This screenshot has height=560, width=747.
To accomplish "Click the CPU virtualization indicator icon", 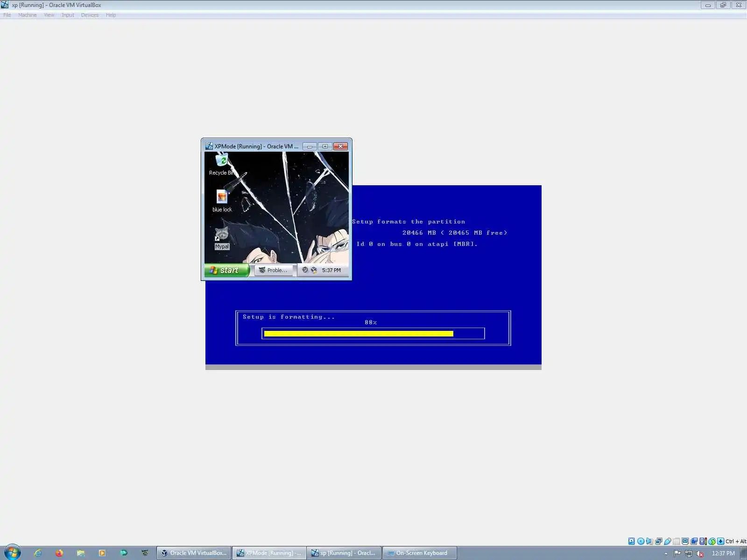I will coord(703,541).
